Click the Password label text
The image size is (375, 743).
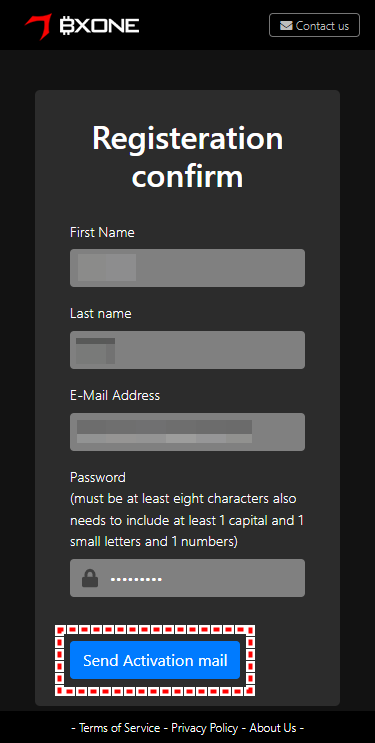point(98,477)
